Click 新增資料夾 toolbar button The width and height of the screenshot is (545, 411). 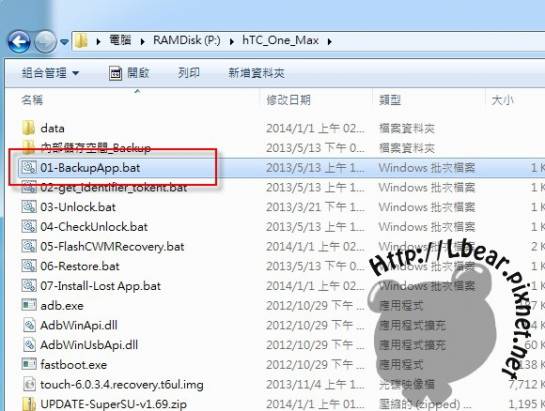tap(257, 73)
